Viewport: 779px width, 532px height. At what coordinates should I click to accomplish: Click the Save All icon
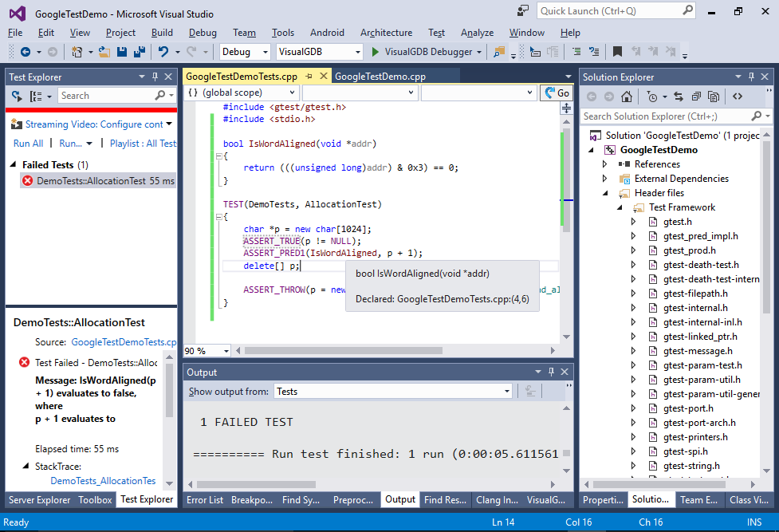pos(140,52)
